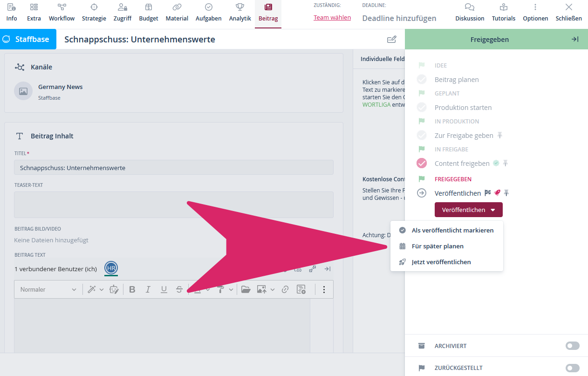
Task: Click the AI robot assistant icon
Action: [114, 289]
